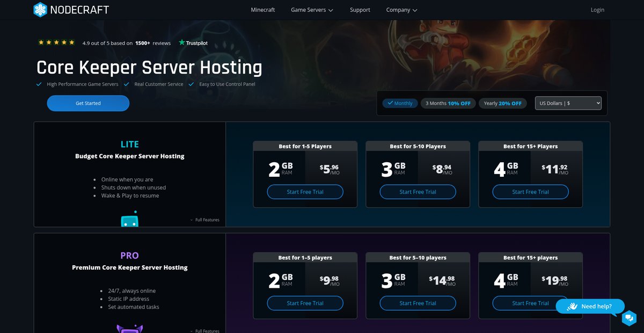Click Easy to Use Control Panel text
Viewport: 644px width, 333px height.
tap(227, 84)
